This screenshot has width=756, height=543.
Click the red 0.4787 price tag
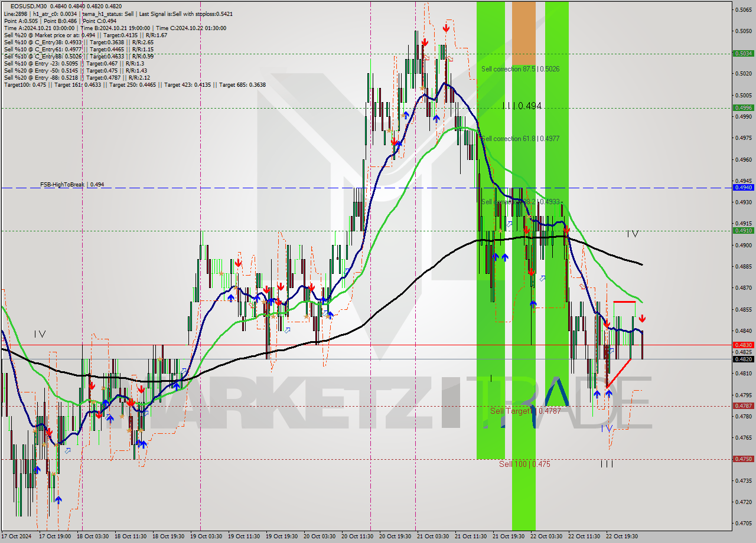pyautogui.click(x=743, y=405)
